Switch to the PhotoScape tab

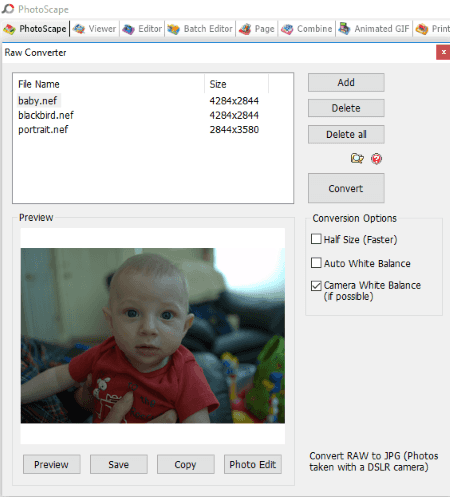(35, 29)
